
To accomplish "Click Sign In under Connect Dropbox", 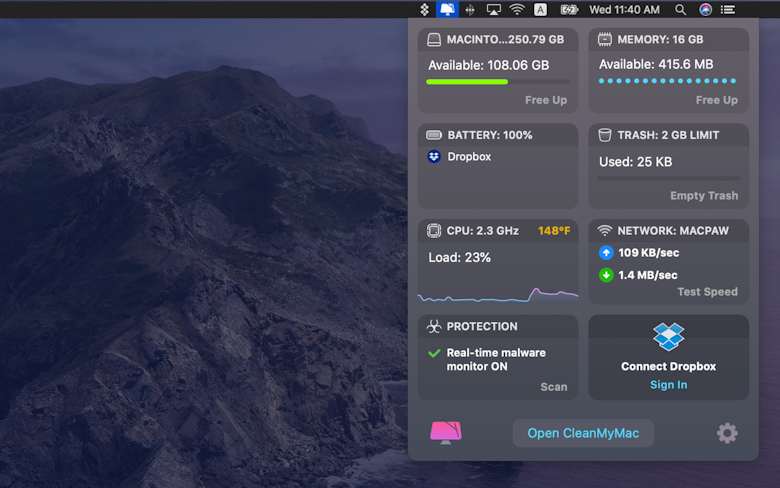I will [669, 385].
